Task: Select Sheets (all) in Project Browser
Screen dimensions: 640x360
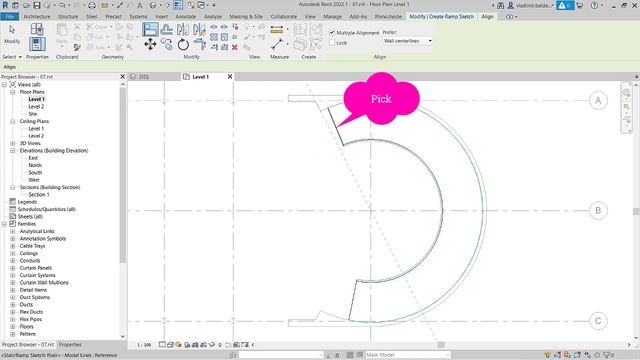Action: pos(30,217)
